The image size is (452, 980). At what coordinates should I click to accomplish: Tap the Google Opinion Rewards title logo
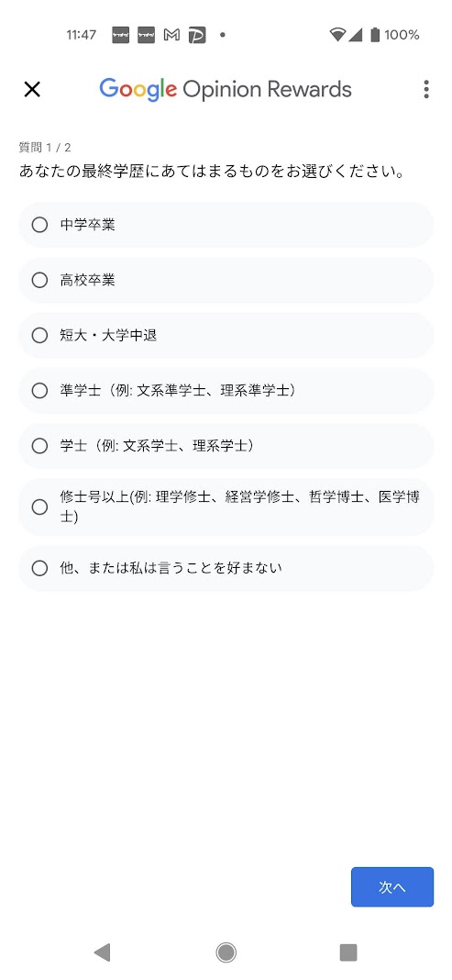[226, 89]
